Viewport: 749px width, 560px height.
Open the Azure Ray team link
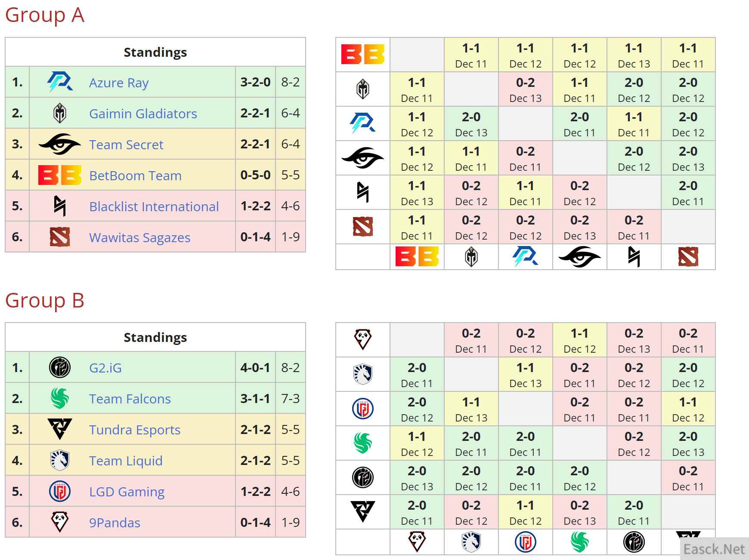tap(119, 83)
